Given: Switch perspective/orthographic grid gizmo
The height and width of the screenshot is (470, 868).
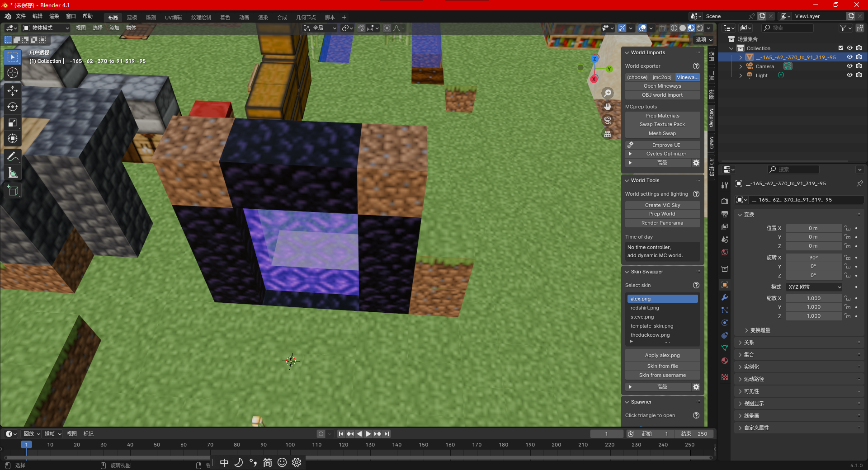Looking at the screenshot, I should point(608,134).
